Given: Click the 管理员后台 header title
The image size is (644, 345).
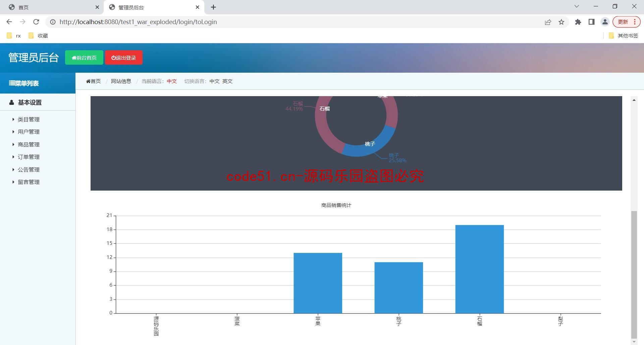Looking at the screenshot, I should point(34,58).
